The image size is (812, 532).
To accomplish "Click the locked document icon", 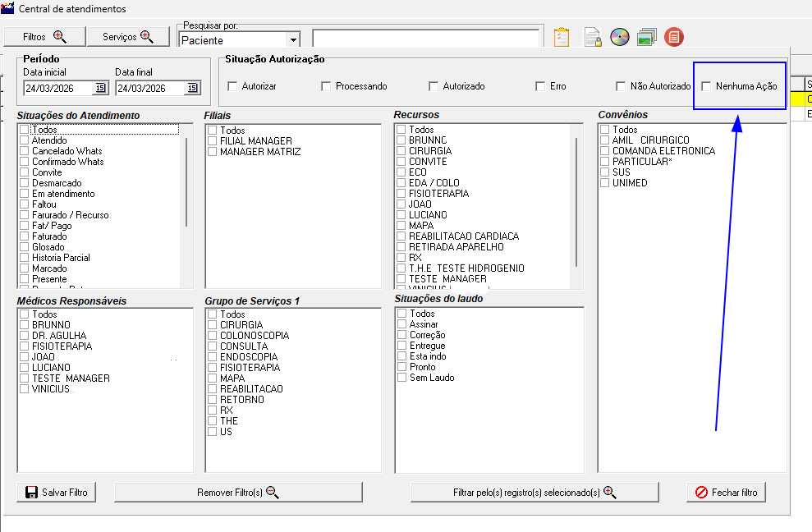I will pos(592,37).
